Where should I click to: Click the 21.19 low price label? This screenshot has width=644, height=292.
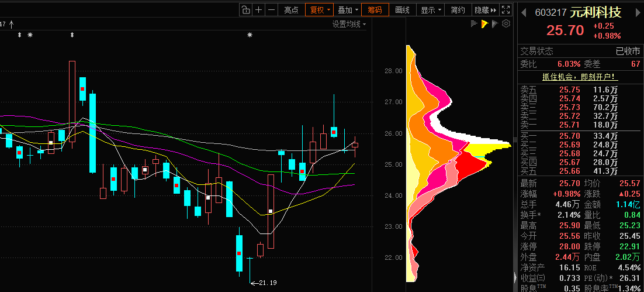tap(268, 283)
